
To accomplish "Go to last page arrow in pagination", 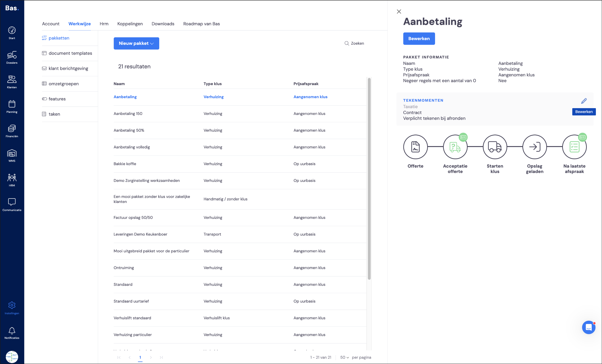I will pyautogui.click(x=161, y=357).
